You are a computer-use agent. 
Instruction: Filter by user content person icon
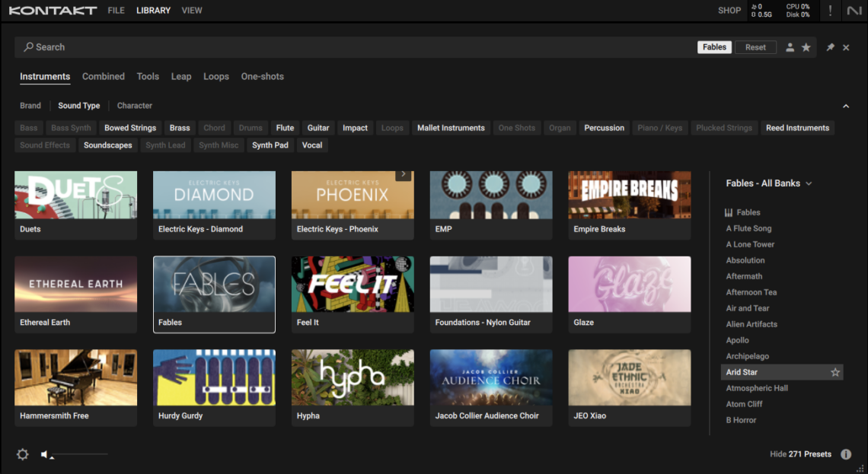[x=790, y=47]
